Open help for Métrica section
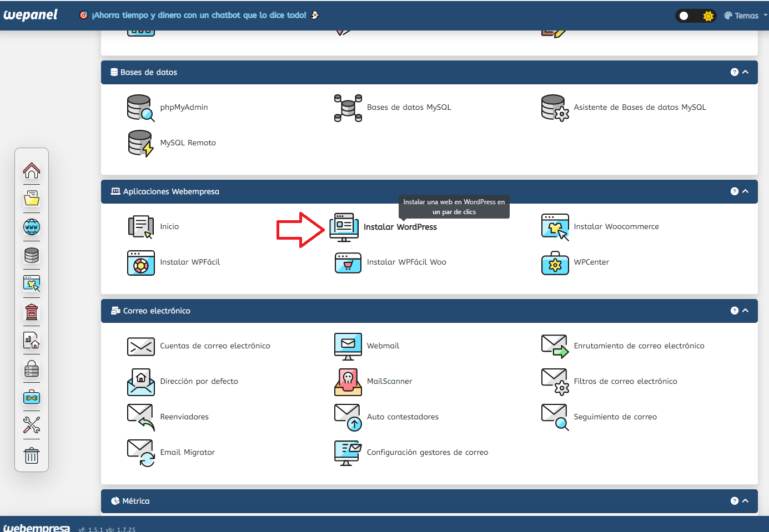This screenshot has height=532, width=769. [x=735, y=501]
